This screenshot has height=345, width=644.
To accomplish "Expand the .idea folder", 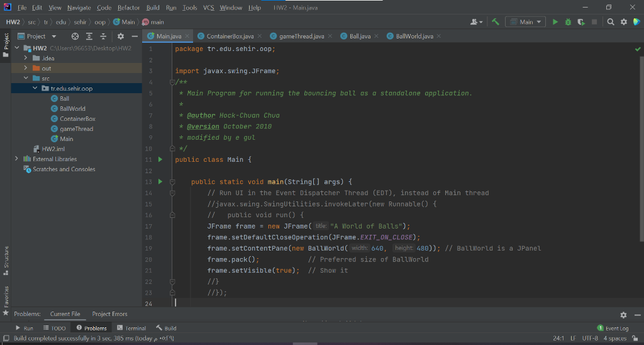I will [x=25, y=58].
